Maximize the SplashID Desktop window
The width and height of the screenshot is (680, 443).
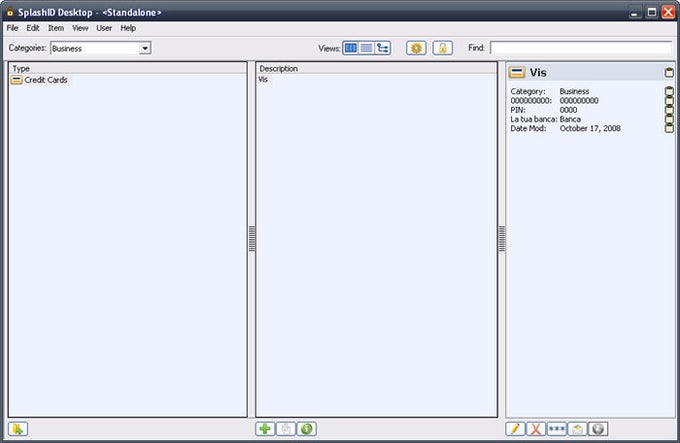click(651, 12)
